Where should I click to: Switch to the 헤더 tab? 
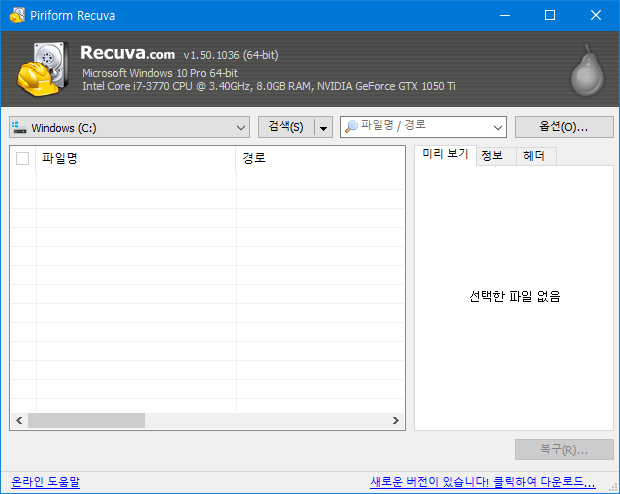point(536,156)
